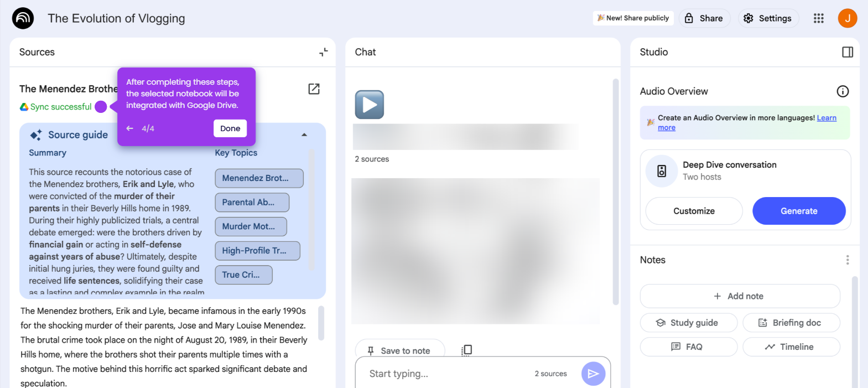
Task: Open the Learn more link
Action: click(x=826, y=118)
